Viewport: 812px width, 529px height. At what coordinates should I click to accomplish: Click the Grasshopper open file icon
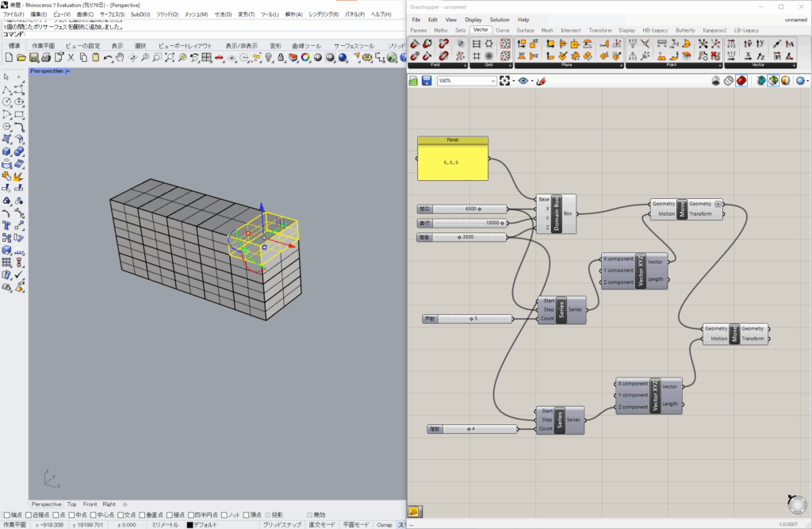tap(414, 81)
